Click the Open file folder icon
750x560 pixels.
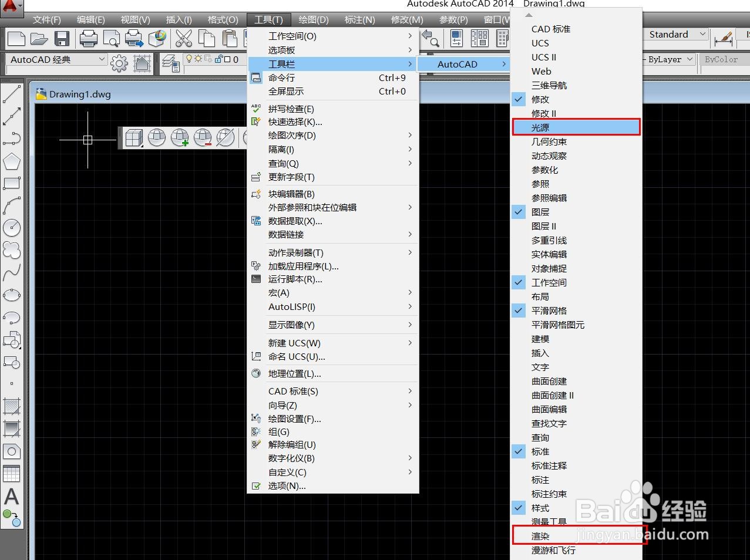[x=39, y=39]
